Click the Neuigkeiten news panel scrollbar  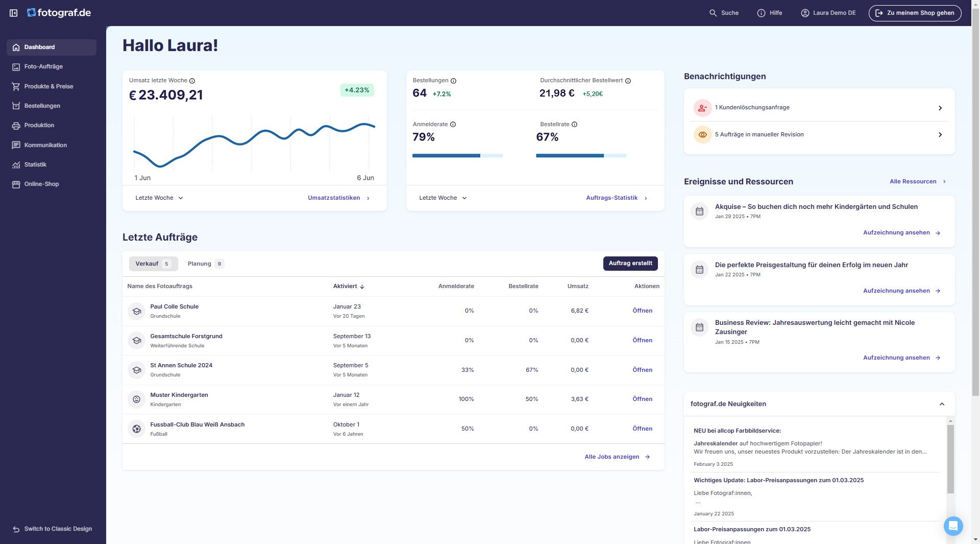tap(950, 459)
